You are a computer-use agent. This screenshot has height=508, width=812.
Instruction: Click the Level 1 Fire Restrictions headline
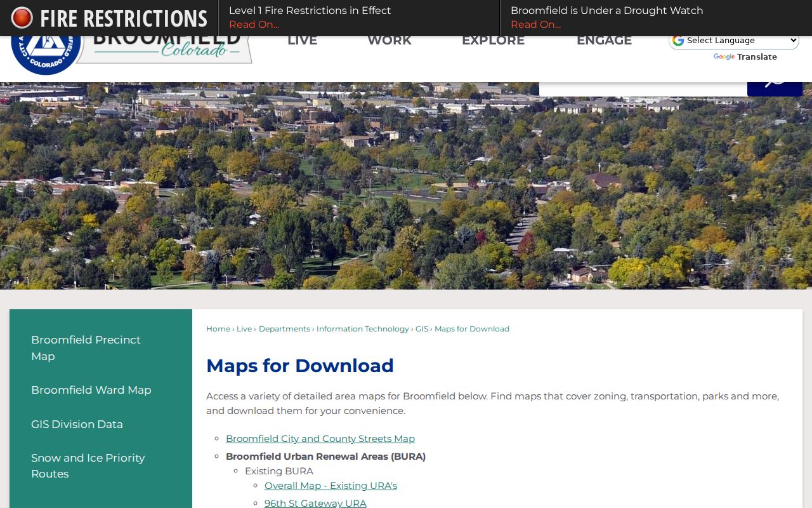tap(310, 11)
